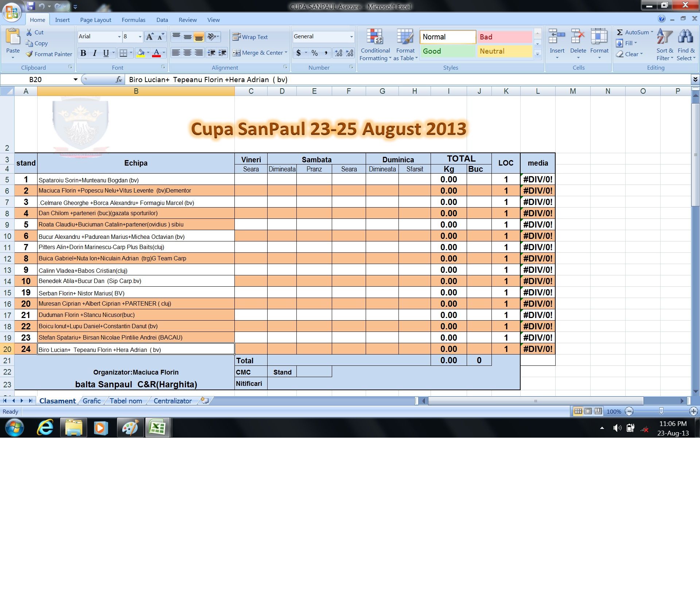
Task: Open Internet Explorer from the taskbar
Action: pyautogui.click(x=45, y=427)
